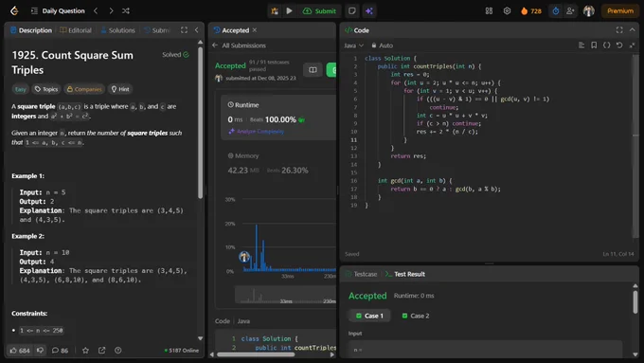Click the braces code snippet icon

point(607,45)
